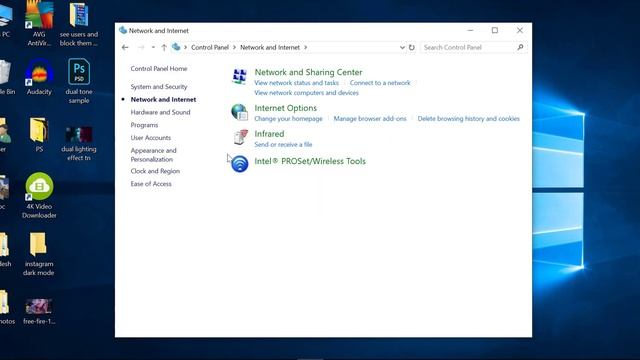The image size is (640, 360).
Task: Click View network computers and devices
Action: click(x=306, y=93)
